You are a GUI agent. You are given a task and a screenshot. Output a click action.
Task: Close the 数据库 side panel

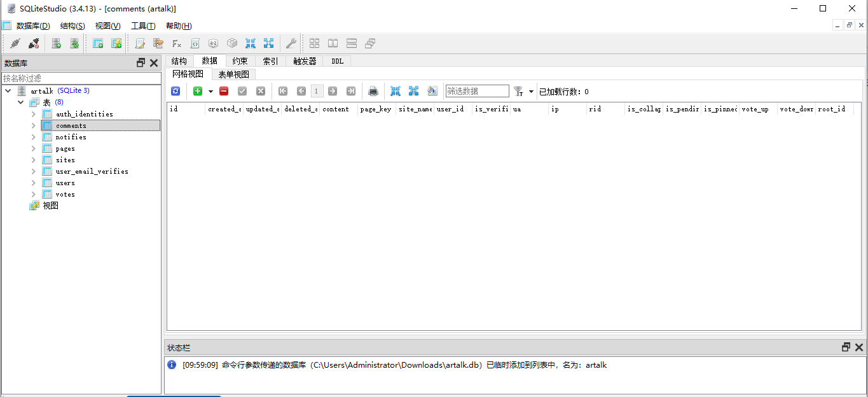(x=154, y=63)
